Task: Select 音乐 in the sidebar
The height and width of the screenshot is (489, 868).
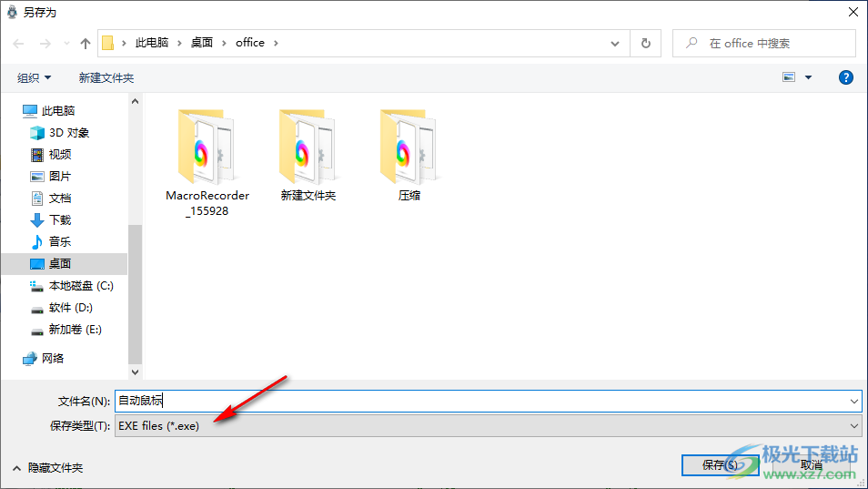Action: [x=60, y=241]
